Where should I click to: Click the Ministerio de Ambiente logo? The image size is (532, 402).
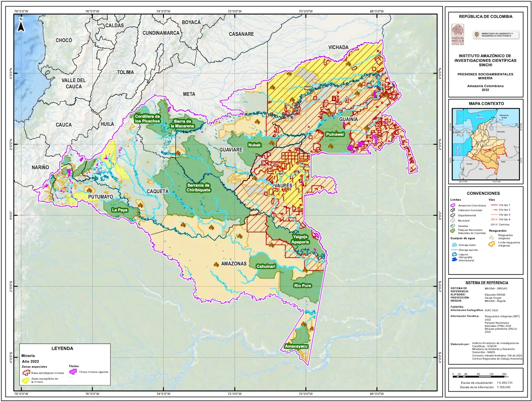click(x=492, y=35)
